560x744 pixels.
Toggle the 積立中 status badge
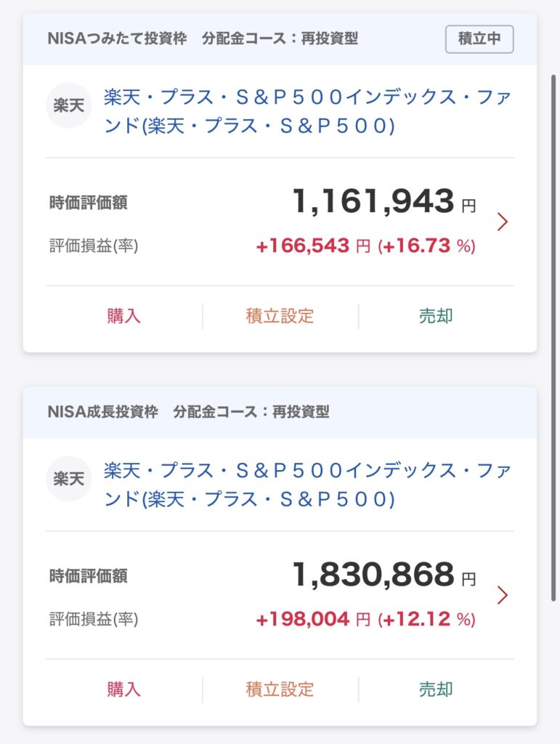point(479,39)
